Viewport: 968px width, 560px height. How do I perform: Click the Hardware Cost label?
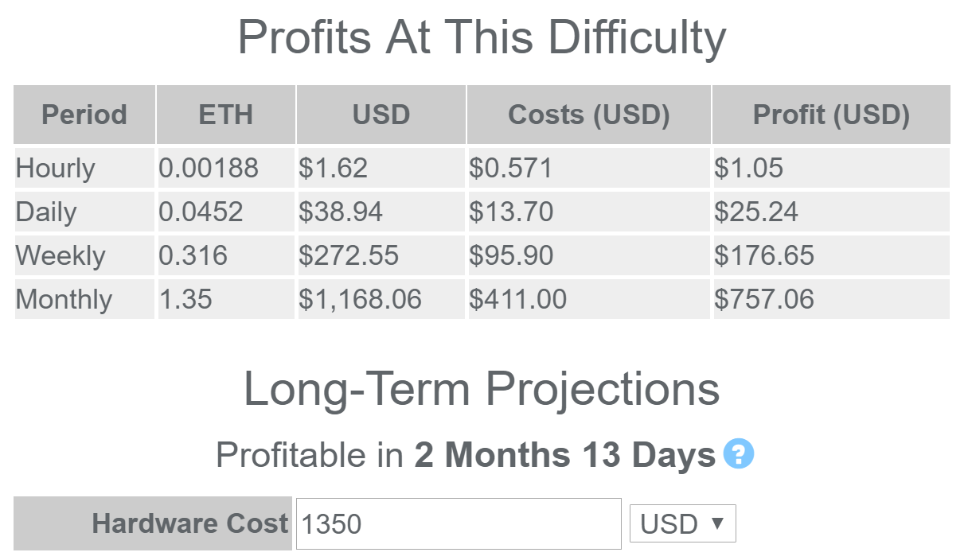click(x=190, y=523)
